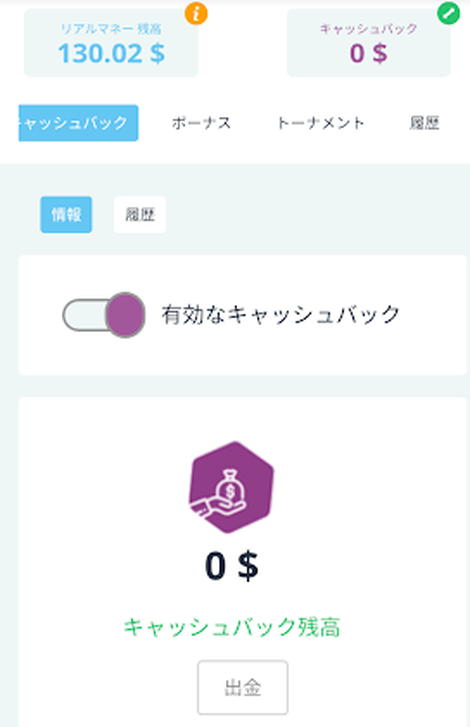Click the 130.02 $ balance amount
Viewport: 470px width, 727px height.
(111, 53)
